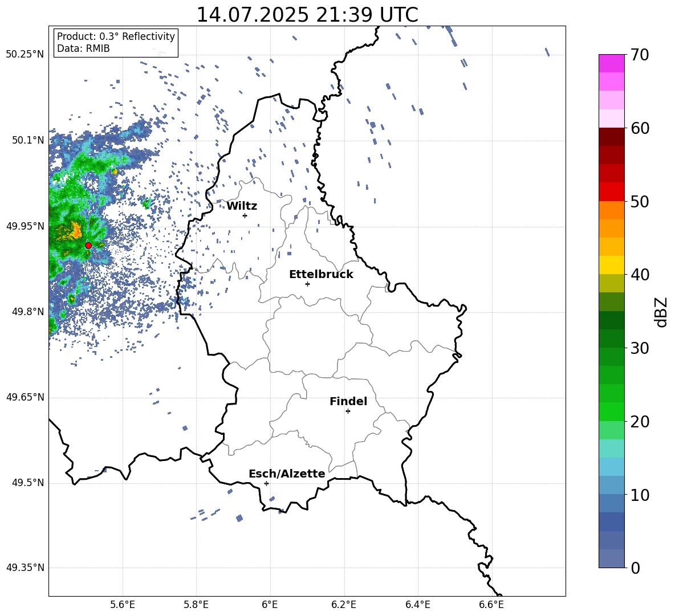
Task: Click the 5.8°E longitude label
Action: point(196,605)
